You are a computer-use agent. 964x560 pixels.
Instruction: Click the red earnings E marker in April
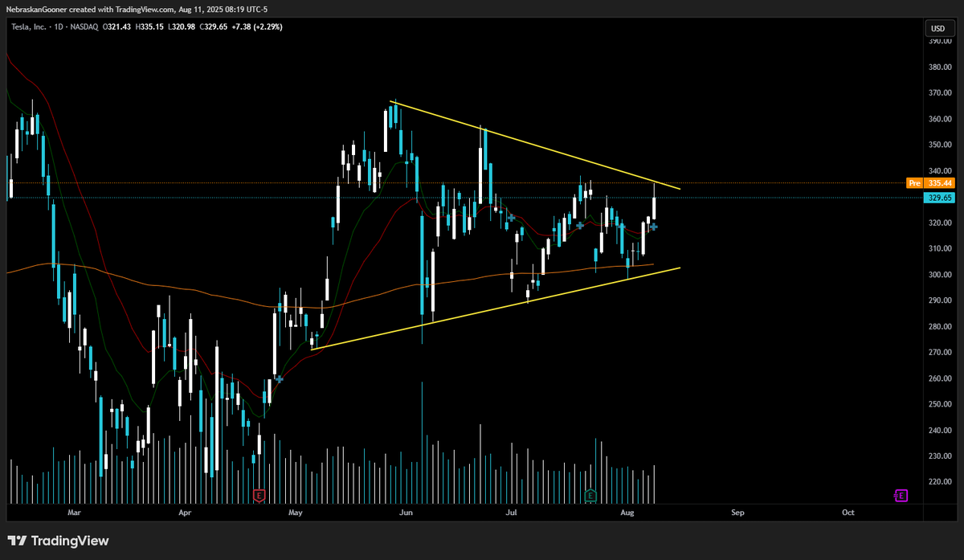click(259, 496)
